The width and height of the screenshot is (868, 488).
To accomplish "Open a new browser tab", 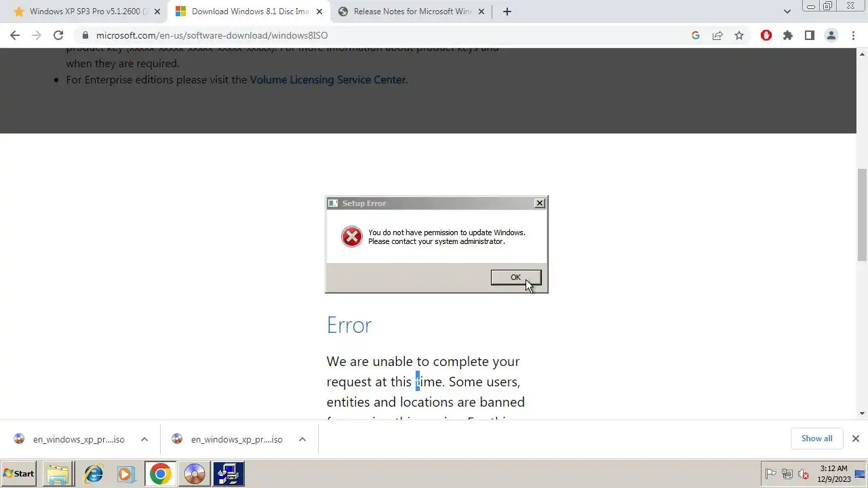I will click(507, 12).
